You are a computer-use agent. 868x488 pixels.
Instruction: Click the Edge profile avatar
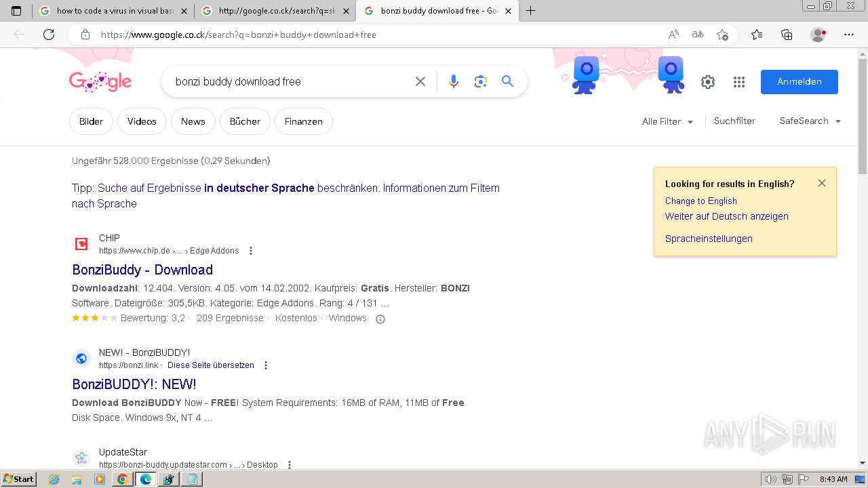click(818, 35)
